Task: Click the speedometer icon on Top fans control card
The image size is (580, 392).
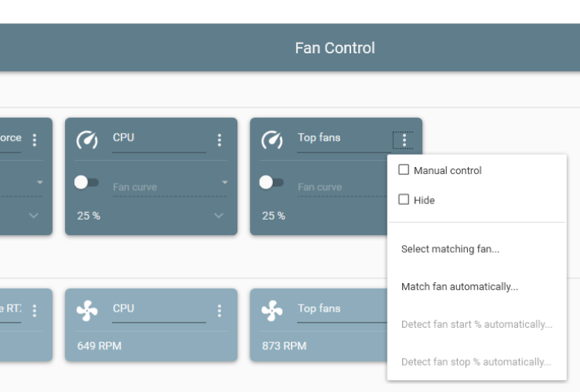Action: tap(271, 140)
